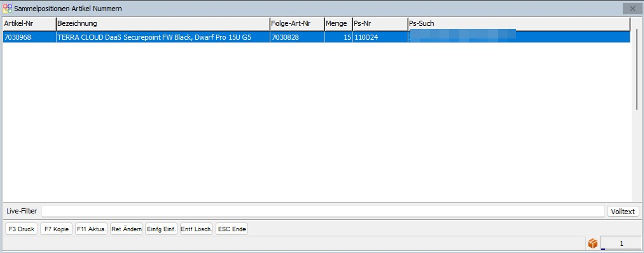Click the Ret Ändern button

tap(126, 229)
